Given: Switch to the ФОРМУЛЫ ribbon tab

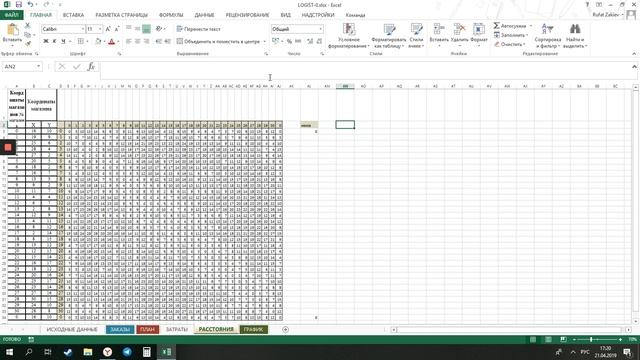Looking at the screenshot, I should tap(171, 15).
